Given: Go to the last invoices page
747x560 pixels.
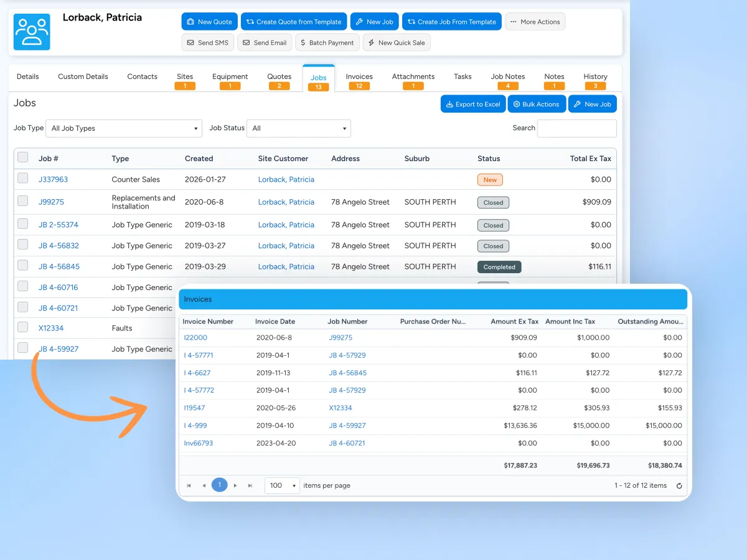Looking at the screenshot, I should coord(250,485).
